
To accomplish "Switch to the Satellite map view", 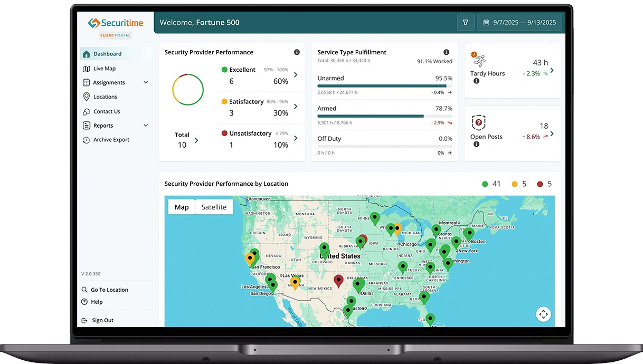I will 213,207.
